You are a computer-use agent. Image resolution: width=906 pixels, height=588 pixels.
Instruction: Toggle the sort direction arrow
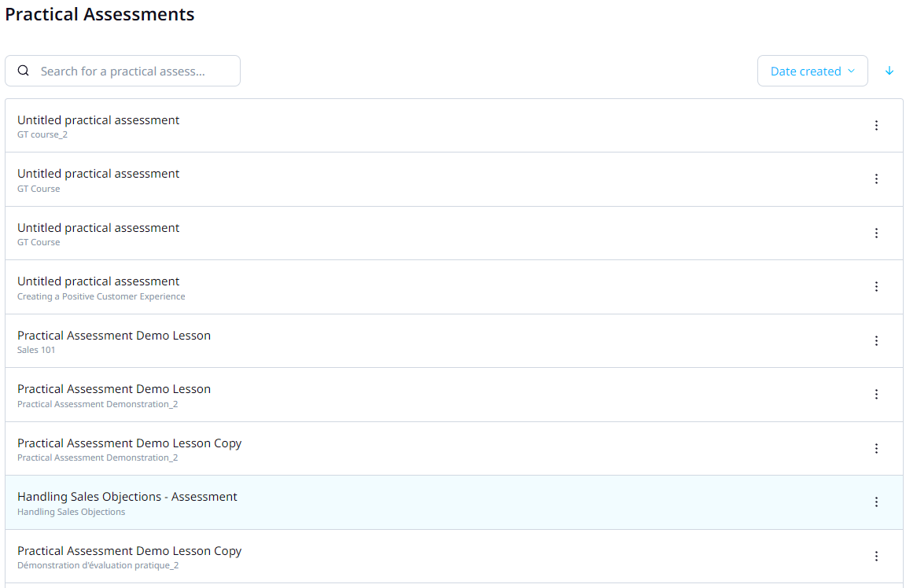tap(889, 71)
